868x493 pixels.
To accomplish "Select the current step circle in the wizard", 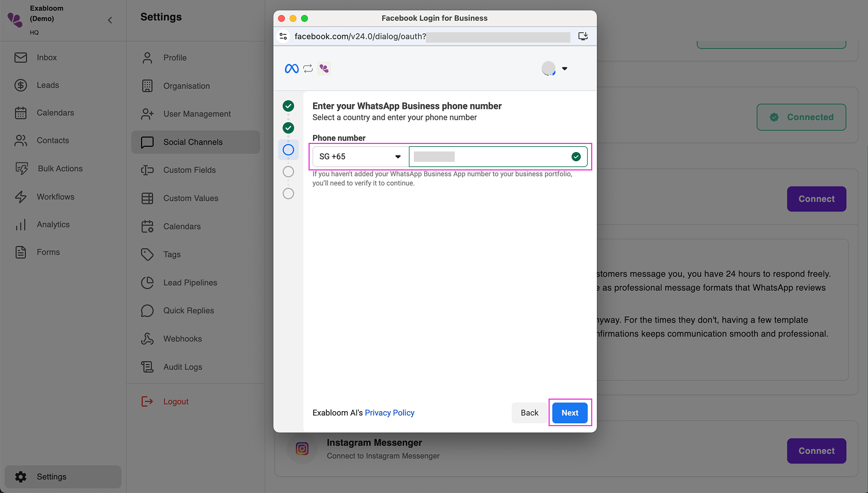I will (288, 149).
